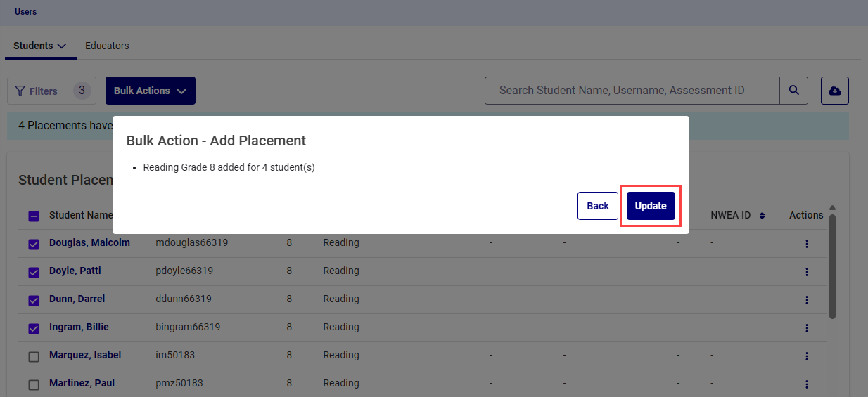Image resolution: width=868 pixels, height=397 pixels.
Task: Toggle the select-all checkbox in table header
Action: click(x=34, y=216)
